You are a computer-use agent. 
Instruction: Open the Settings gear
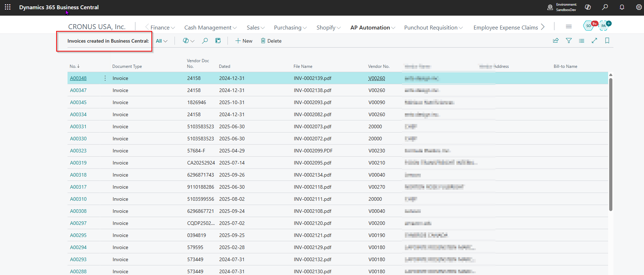[x=639, y=7]
